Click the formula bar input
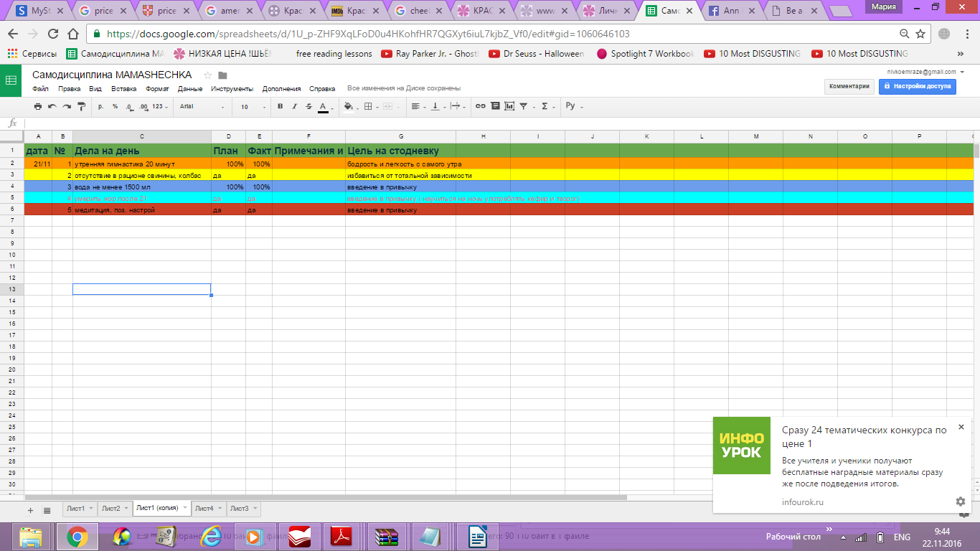The image size is (980, 551). [x=502, y=123]
